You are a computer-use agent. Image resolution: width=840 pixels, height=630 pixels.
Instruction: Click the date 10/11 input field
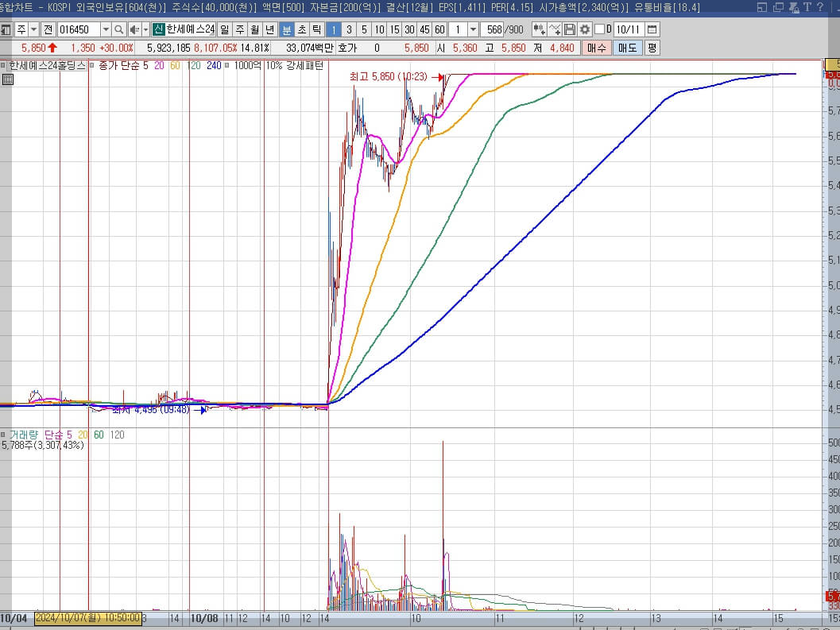tap(628, 29)
